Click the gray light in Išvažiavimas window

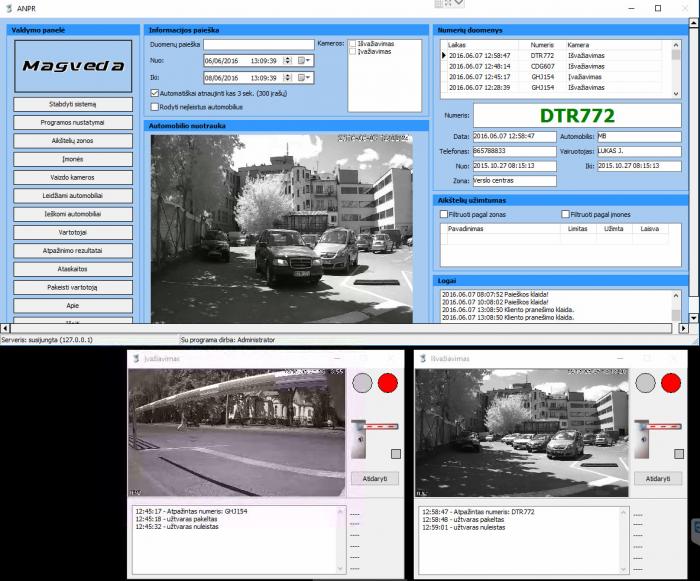(x=643, y=383)
